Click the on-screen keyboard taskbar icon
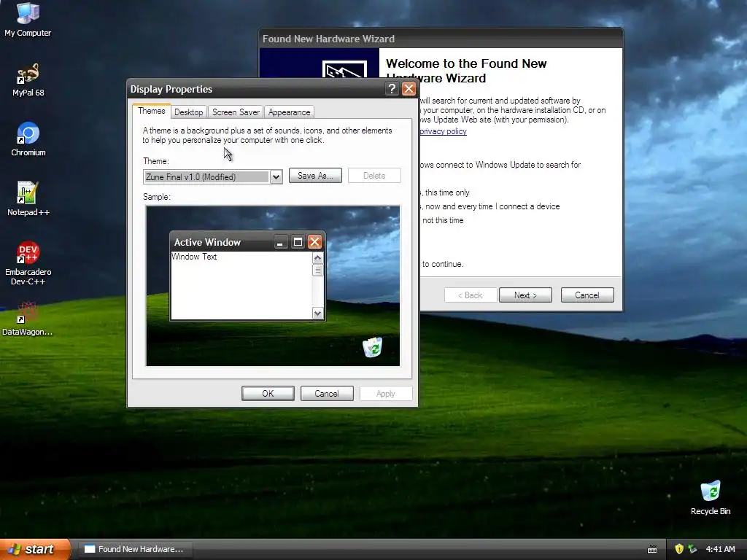This screenshot has width=747, height=560. tap(652, 550)
